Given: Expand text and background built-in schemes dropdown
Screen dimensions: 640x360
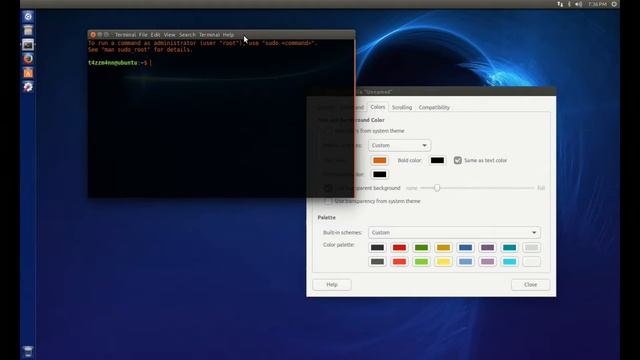Looking at the screenshot, I should (x=400, y=145).
